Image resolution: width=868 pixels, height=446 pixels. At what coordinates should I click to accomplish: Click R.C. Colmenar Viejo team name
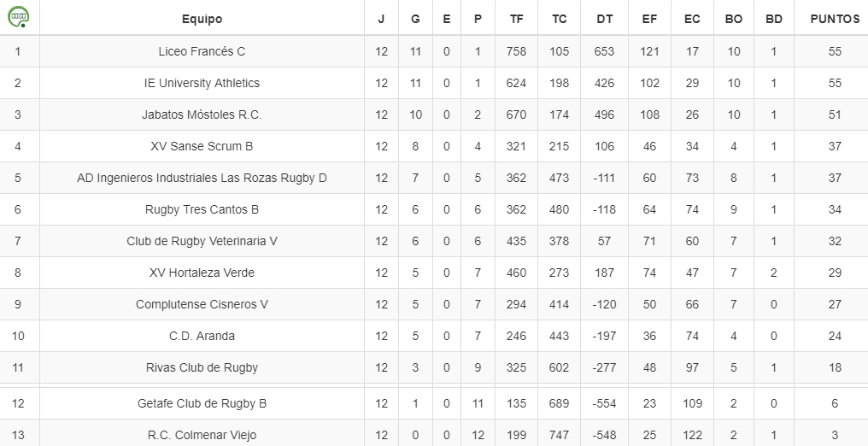(x=202, y=435)
